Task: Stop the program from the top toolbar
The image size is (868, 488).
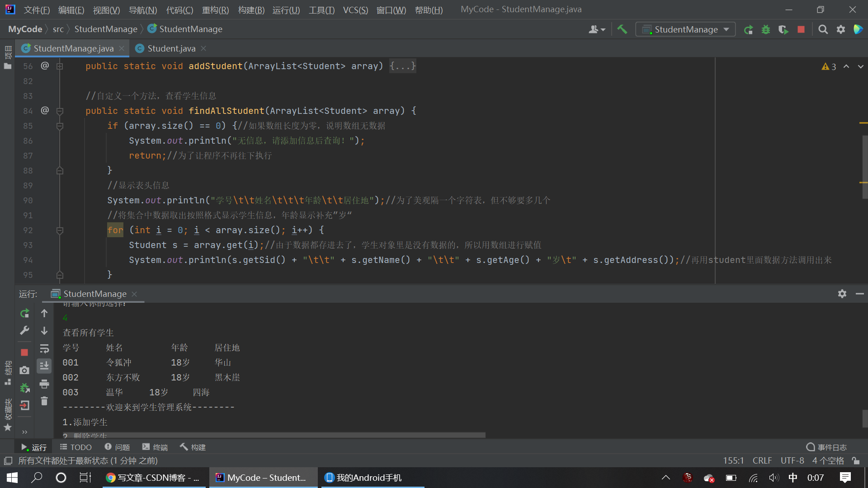Action: (x=801, y=29)
